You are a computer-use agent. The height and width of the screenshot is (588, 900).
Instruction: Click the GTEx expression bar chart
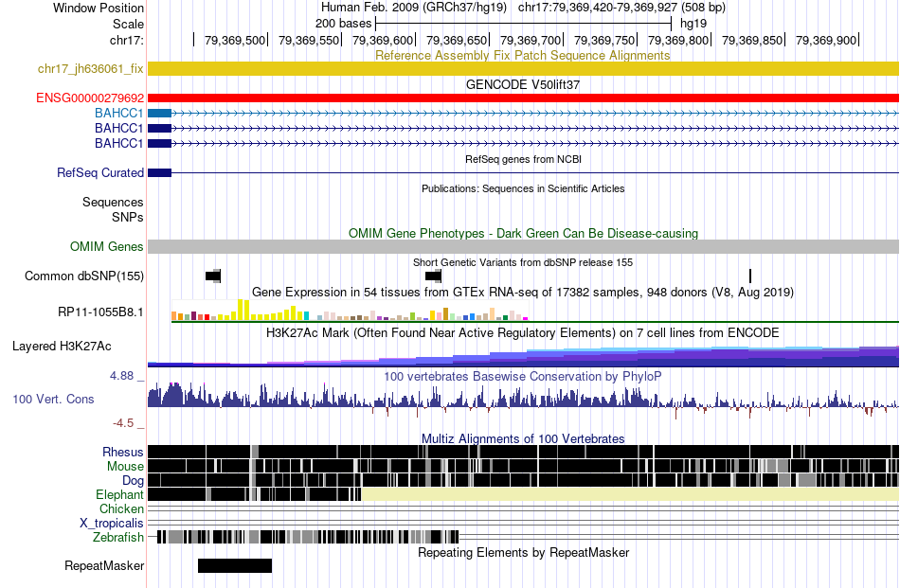point(350,310)
